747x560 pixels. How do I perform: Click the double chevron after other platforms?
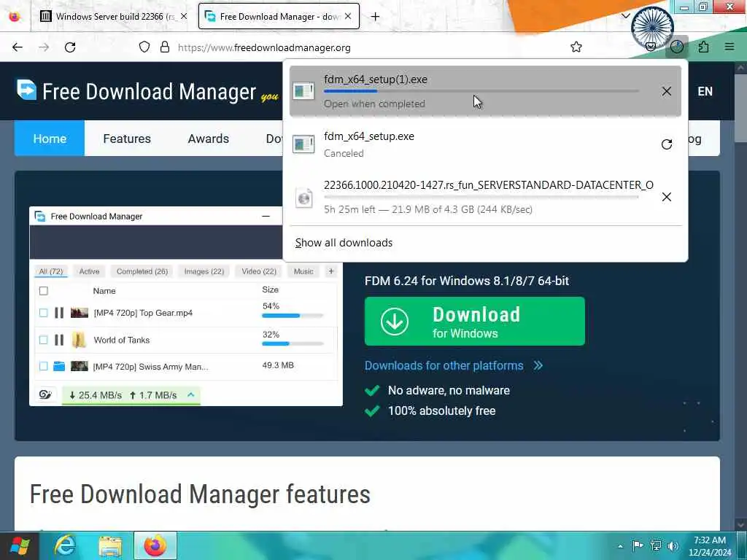[x=538, y=366]
